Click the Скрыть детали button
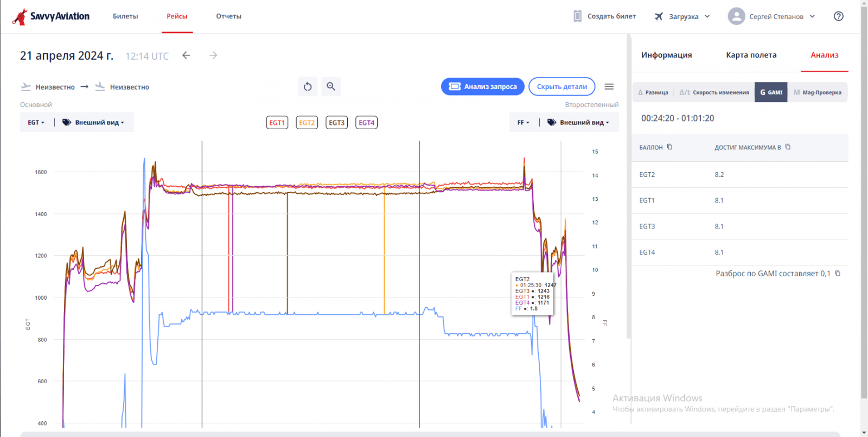Screen dimensions: 868x437 tap(561, 87)
